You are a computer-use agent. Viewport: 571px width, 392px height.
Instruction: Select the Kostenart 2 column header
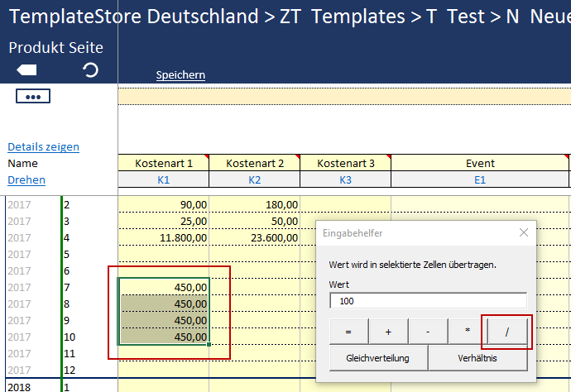[255, 164]
